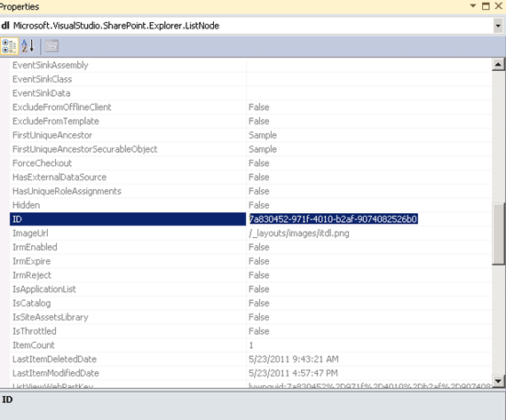Switch to Categorized property view
Viewport: 506px width, 420px height.
9,46
